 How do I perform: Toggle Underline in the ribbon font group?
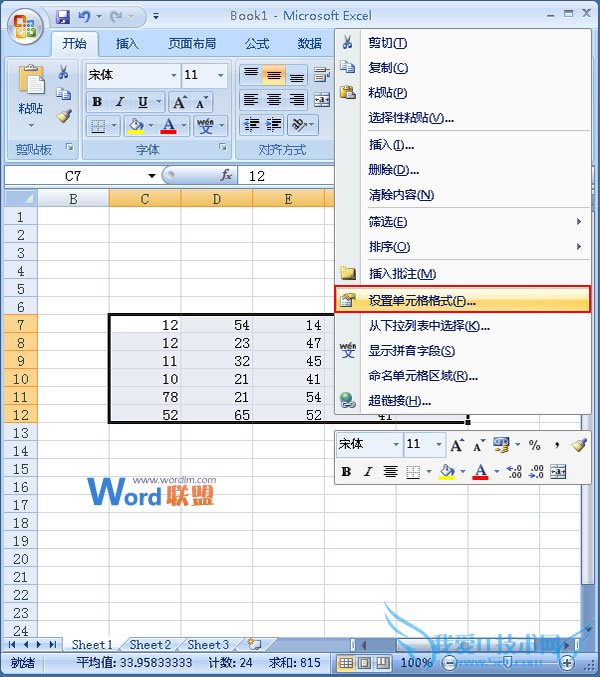142,102
